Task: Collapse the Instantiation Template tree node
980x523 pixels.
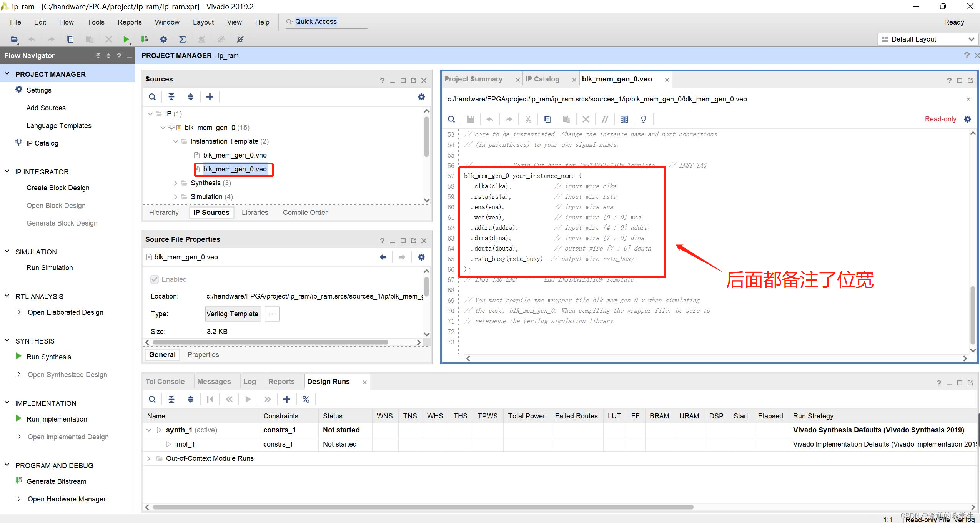Action: point(176,141)
